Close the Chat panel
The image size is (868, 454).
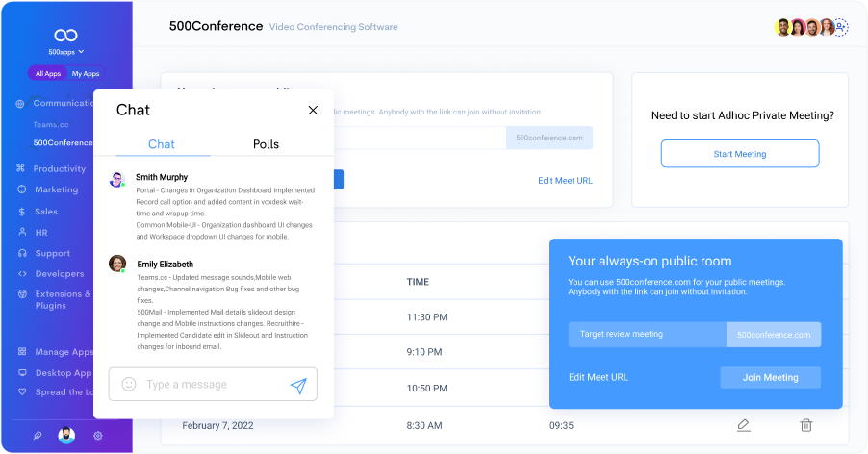pyautogui.click(x=313, y=111)
